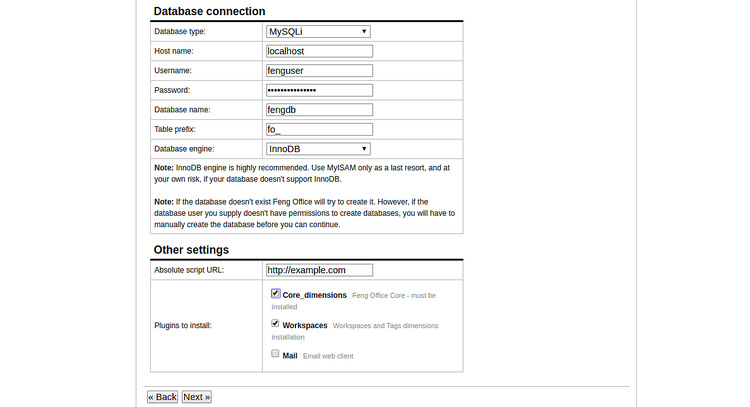This screenshot has height=407, width=750.
Task: Click the Mail plugin label text
Action: click(x=290, y=356)
